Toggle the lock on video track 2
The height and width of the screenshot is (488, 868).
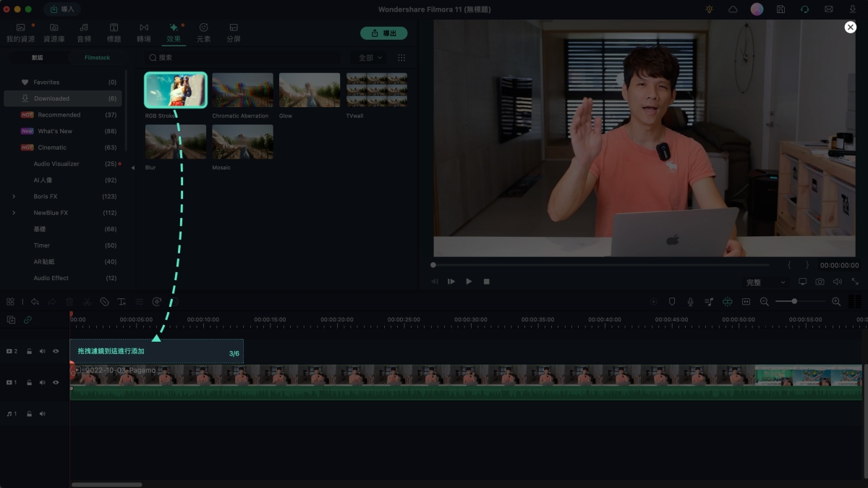29,351
